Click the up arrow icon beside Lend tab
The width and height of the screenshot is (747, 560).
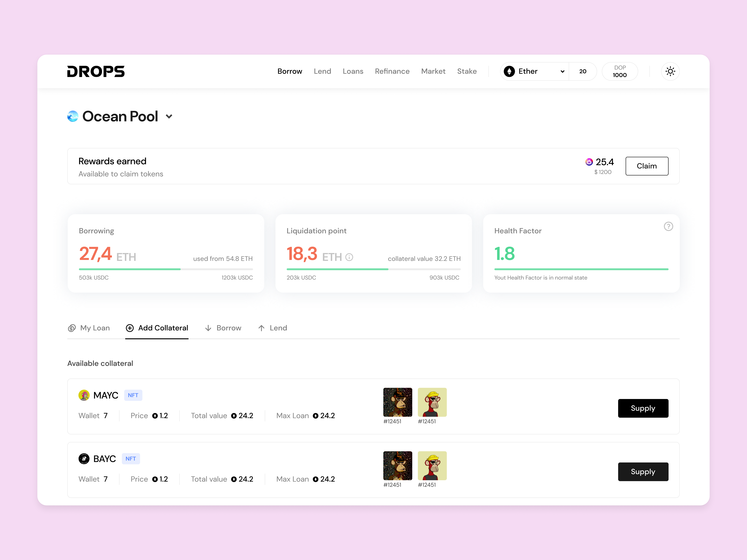coord(261,328)
